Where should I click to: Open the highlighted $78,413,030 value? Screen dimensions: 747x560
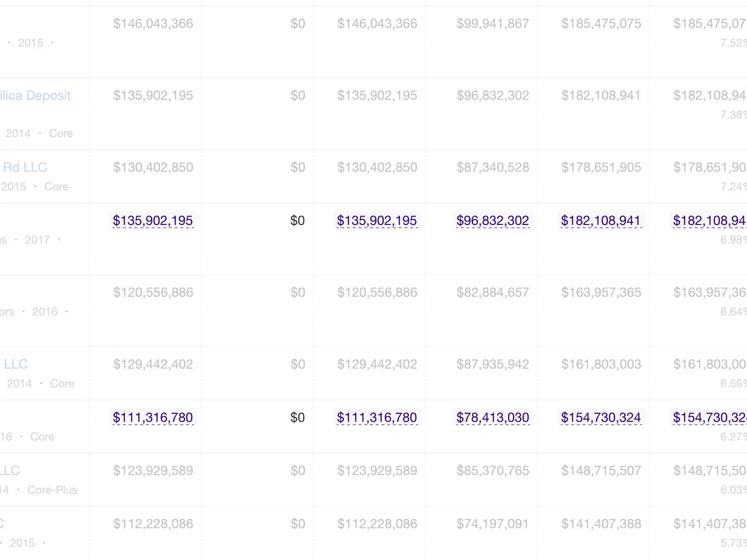(x=493, y=418)
